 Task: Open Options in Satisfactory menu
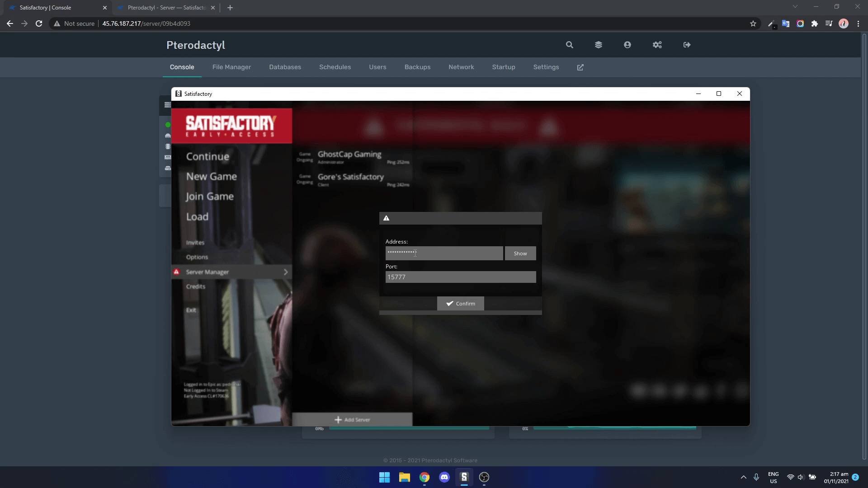coord(197,257)
